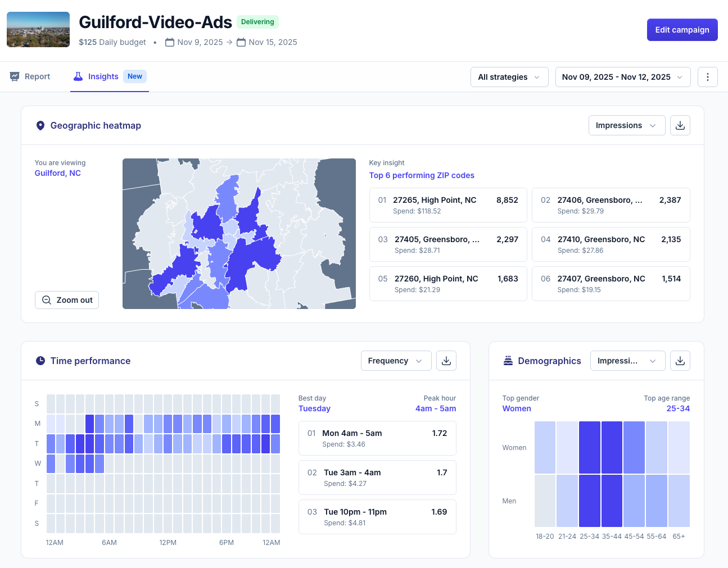Open the Guilford, NC location link
The image size is (728, 568).
(58, 173)
